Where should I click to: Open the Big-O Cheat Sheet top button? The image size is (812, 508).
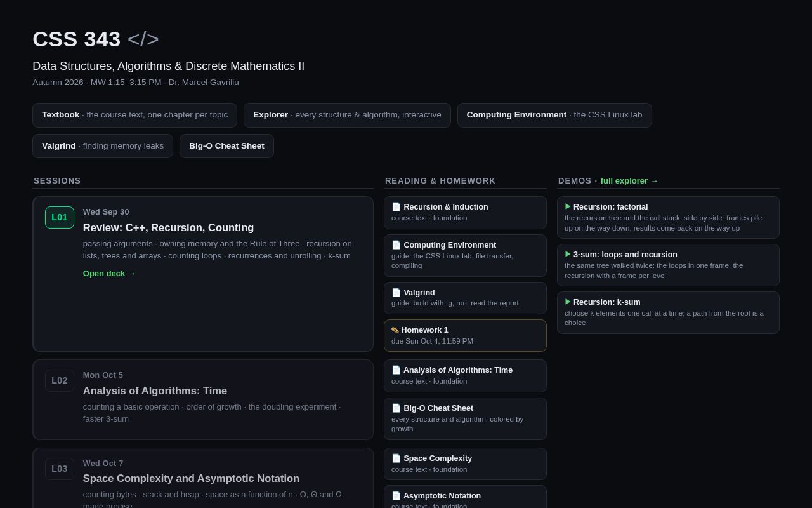[x=226, y=146]
